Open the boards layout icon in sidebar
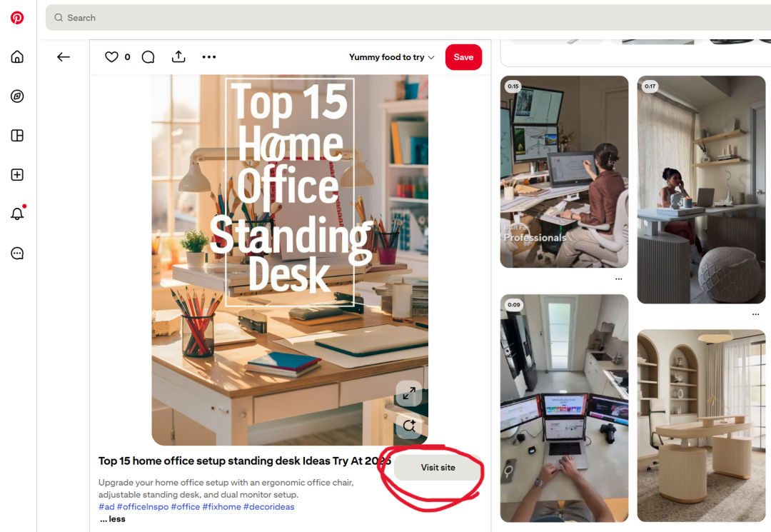 pos(17,136)
